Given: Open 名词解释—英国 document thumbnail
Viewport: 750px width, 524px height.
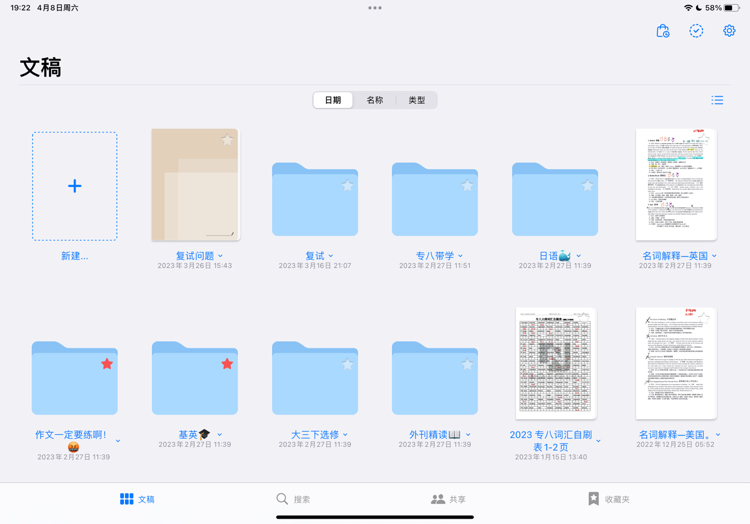Looking at the screenshot, I should tap(676, 185).
